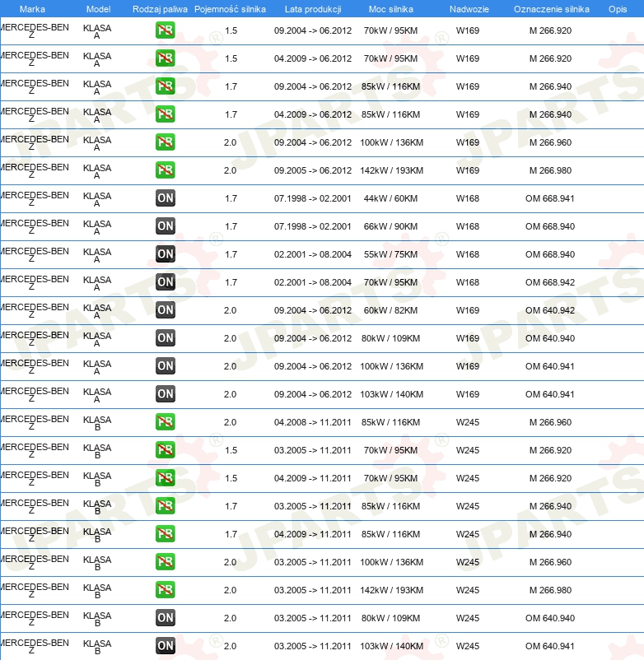Screen dimensions: 644x660
Task: Select KLASA A model in the OM 640.942 row
Action: [97, 311]
